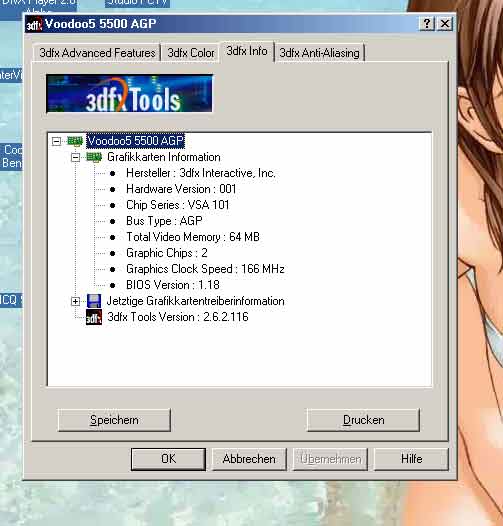Select Jetztige Grafikkartentreiberinformation tree row
503x526 pixels.
[x=196, y=301]
